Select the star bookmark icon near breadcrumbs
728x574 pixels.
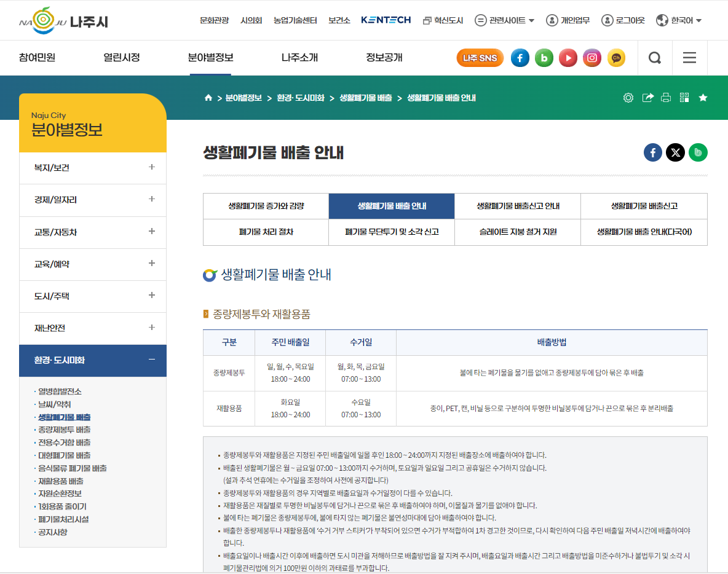pos(703,98)
